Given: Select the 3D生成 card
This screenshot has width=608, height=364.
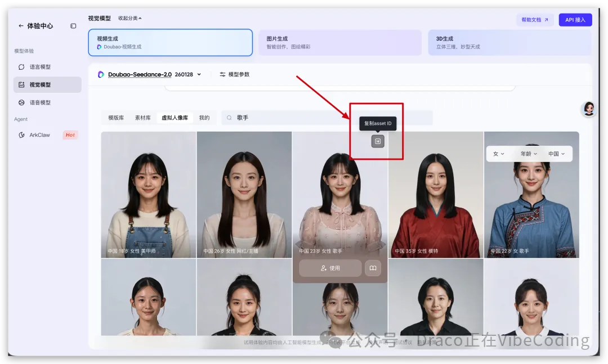Looking at the screenshot, I should 509,42.
